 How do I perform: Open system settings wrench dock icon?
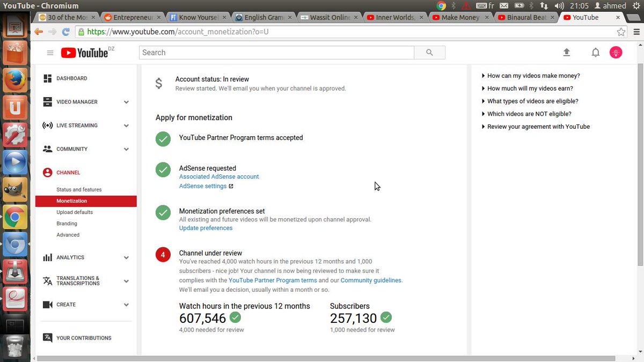(15, 135)
